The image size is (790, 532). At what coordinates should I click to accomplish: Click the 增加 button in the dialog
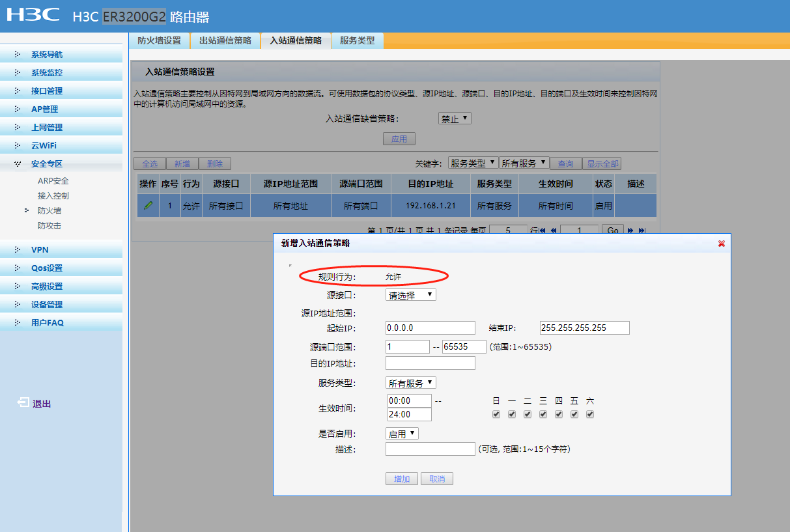pos(402,479)
